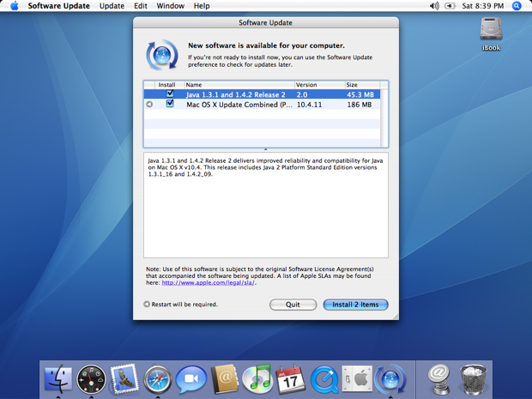Click the Quit button

[x=293, y=305]
